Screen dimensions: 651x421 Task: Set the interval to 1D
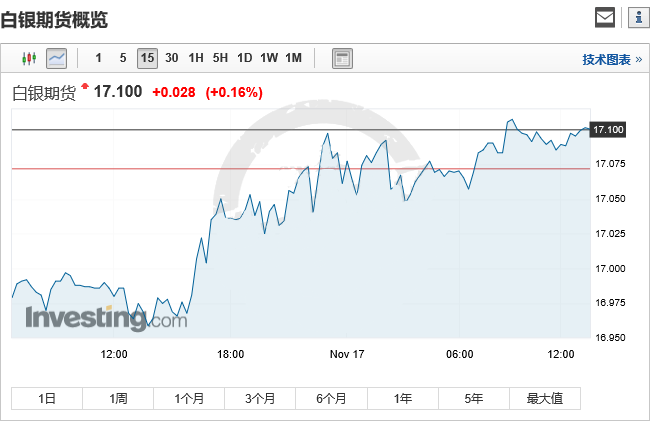245,58
